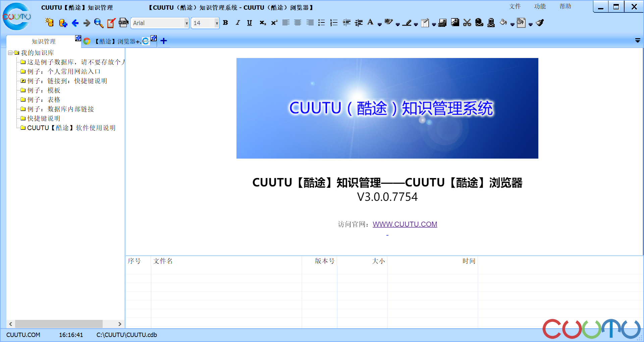Screen dimensions: 644x342
Task: Toggle subscript formatting
Action: (x=263, y=22)
